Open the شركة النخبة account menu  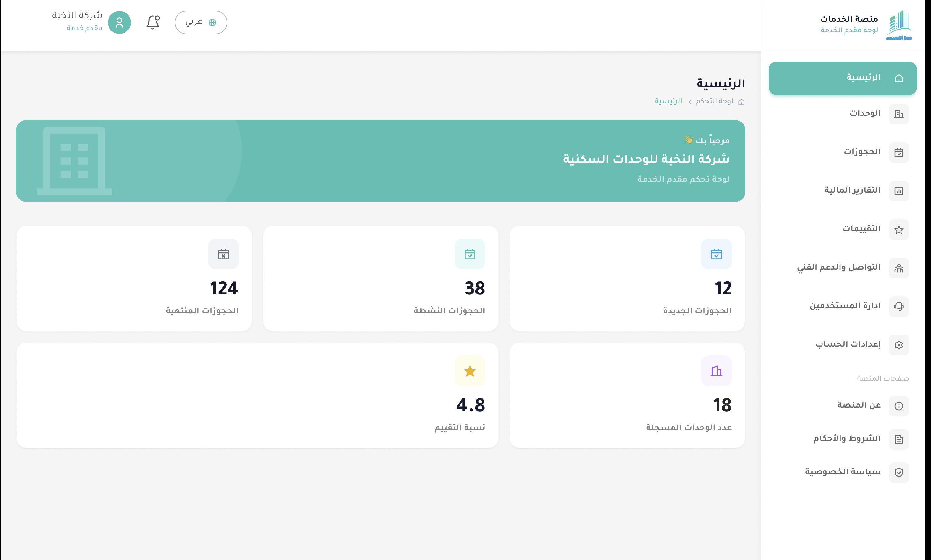click(91, 22)
